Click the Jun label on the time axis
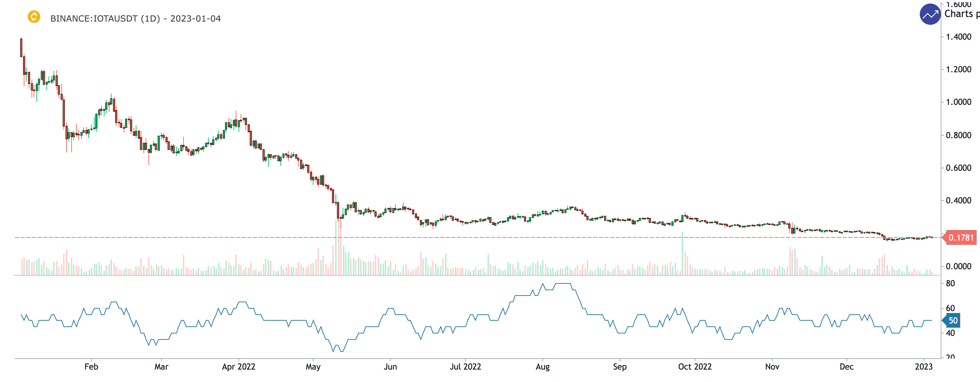 pos(390,367)
